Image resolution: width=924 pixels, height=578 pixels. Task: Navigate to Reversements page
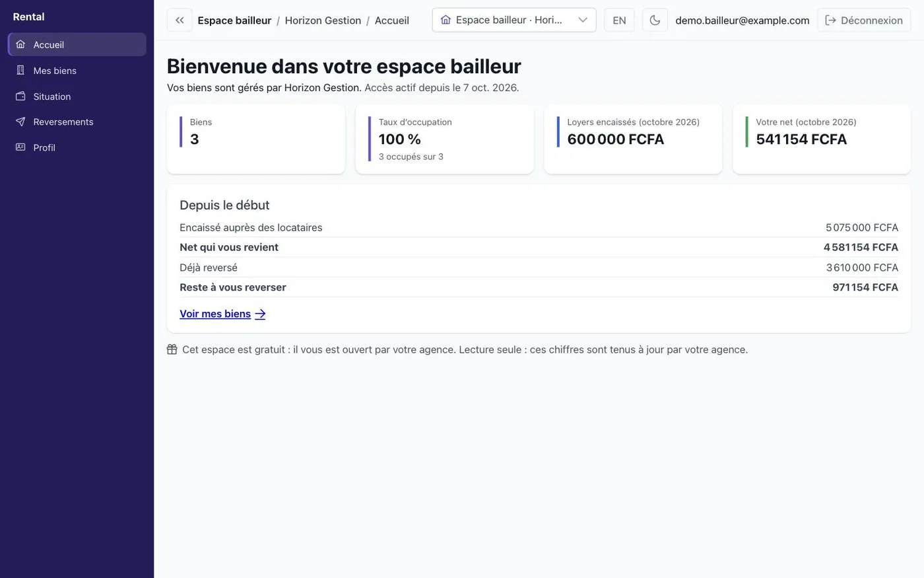coord(77,122)
